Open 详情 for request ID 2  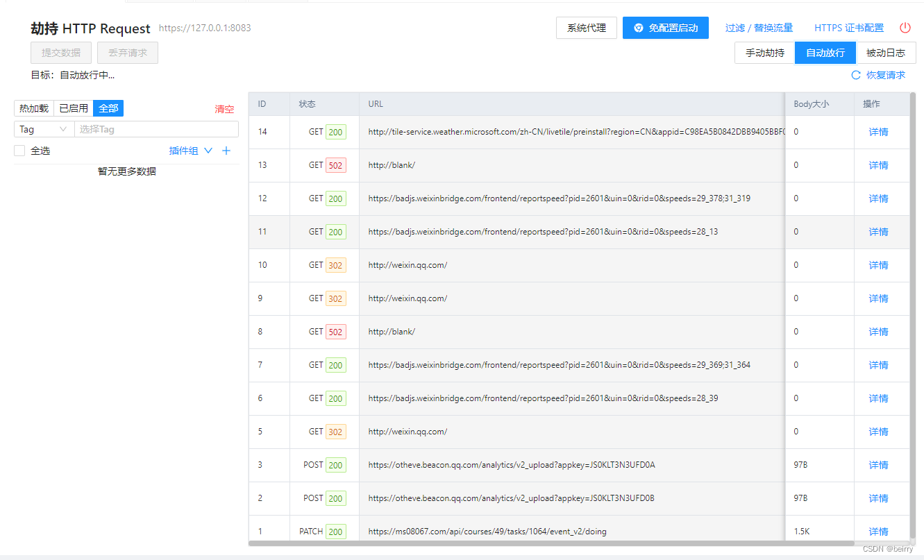879,498
